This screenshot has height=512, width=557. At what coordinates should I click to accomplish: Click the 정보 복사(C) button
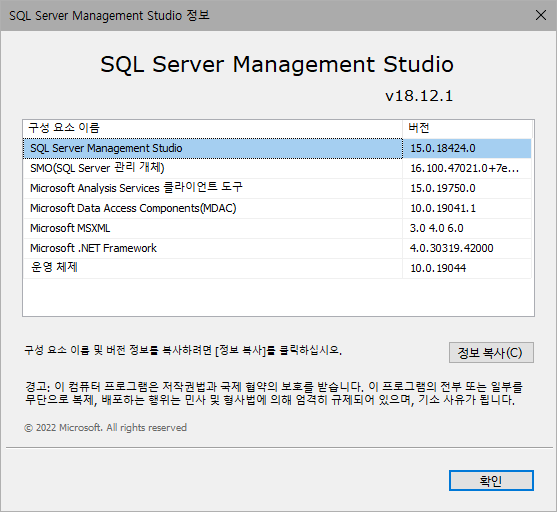pyautogui.click(x=491, y=352)
